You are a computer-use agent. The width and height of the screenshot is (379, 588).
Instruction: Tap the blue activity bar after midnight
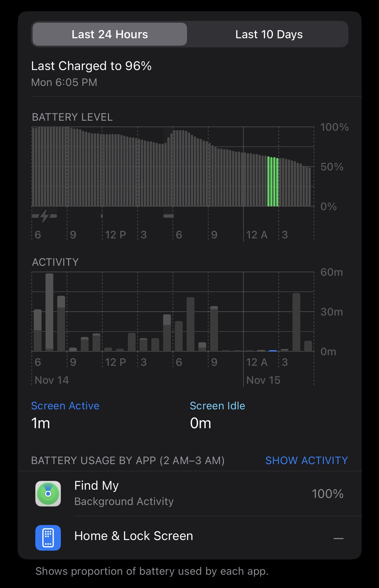[273, 351]
